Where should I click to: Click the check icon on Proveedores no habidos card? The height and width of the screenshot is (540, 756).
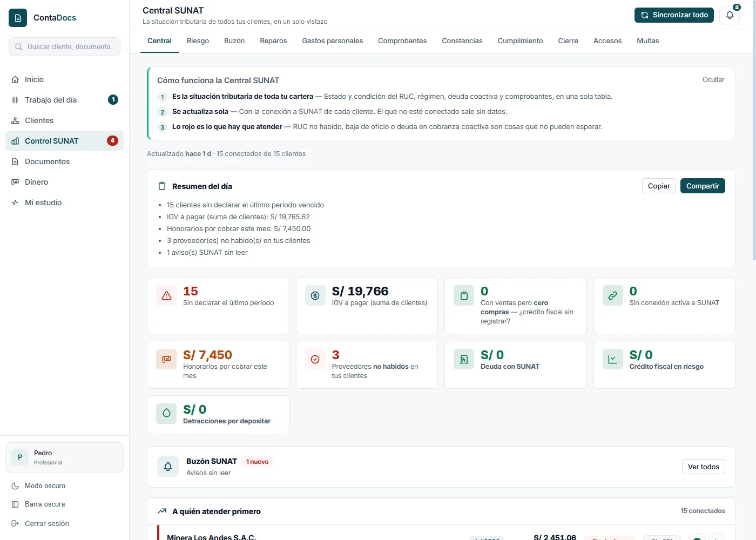(x=315, y=360)
